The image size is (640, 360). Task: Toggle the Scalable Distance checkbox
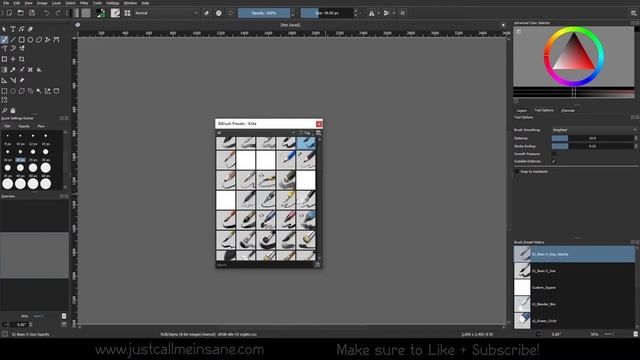554,161
